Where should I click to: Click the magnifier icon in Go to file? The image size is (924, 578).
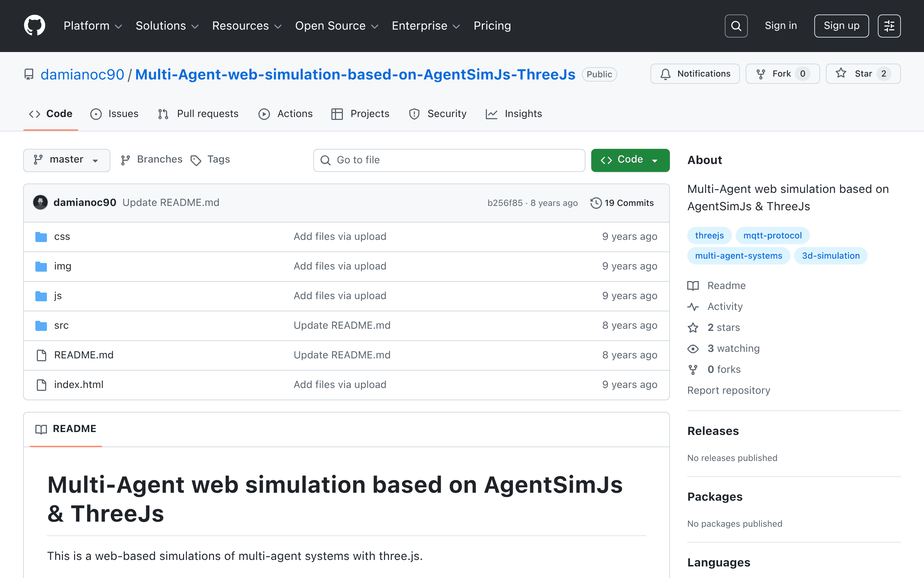(x=325, y=160)
